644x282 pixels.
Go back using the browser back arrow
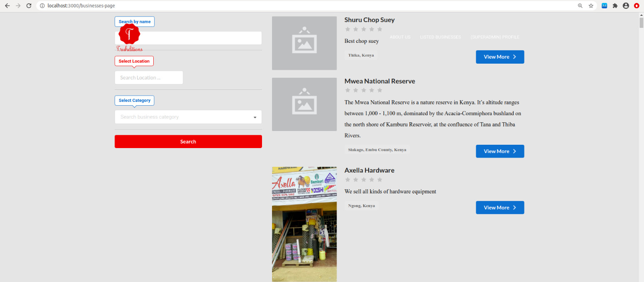[7, 6]
